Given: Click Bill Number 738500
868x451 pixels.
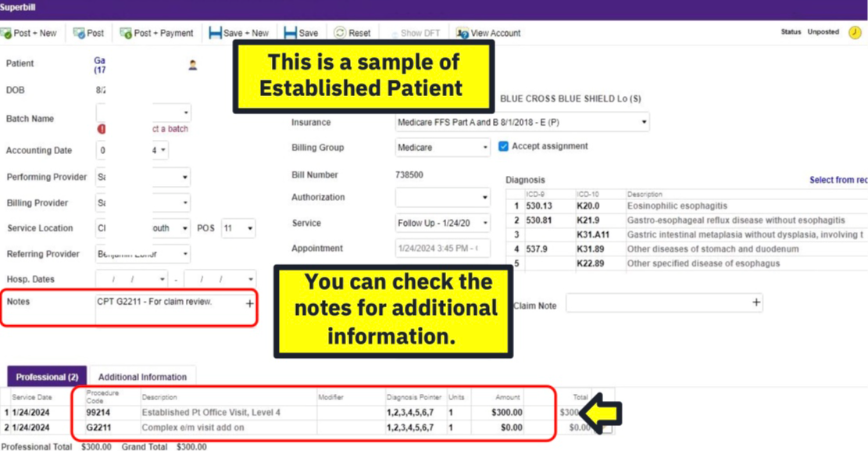Looking at the screenshot, I should tap(409, 174).
